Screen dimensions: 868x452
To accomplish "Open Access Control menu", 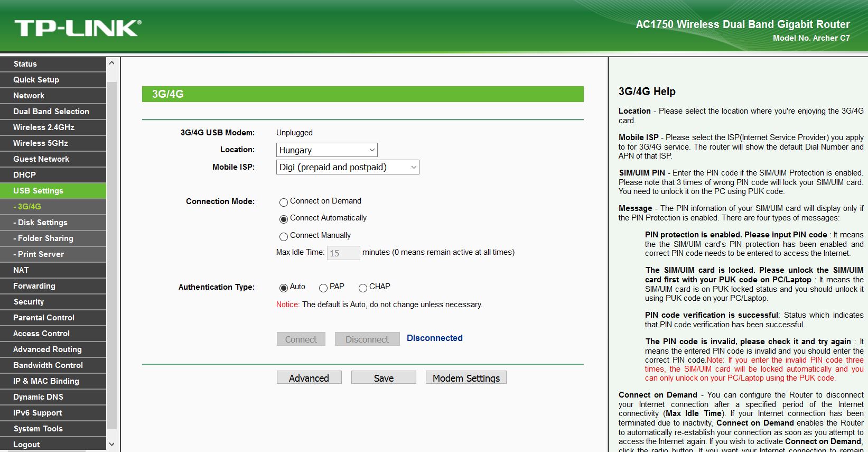I will (x=53, y=334).
